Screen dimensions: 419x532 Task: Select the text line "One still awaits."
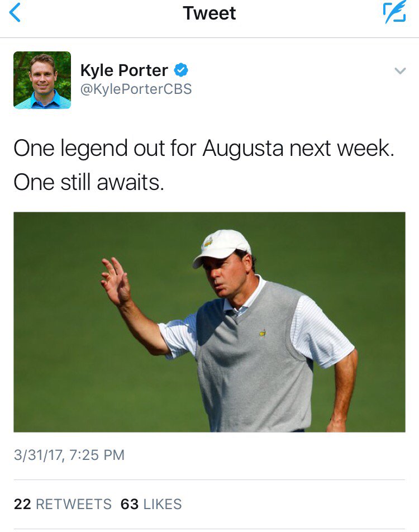[89, 182]
